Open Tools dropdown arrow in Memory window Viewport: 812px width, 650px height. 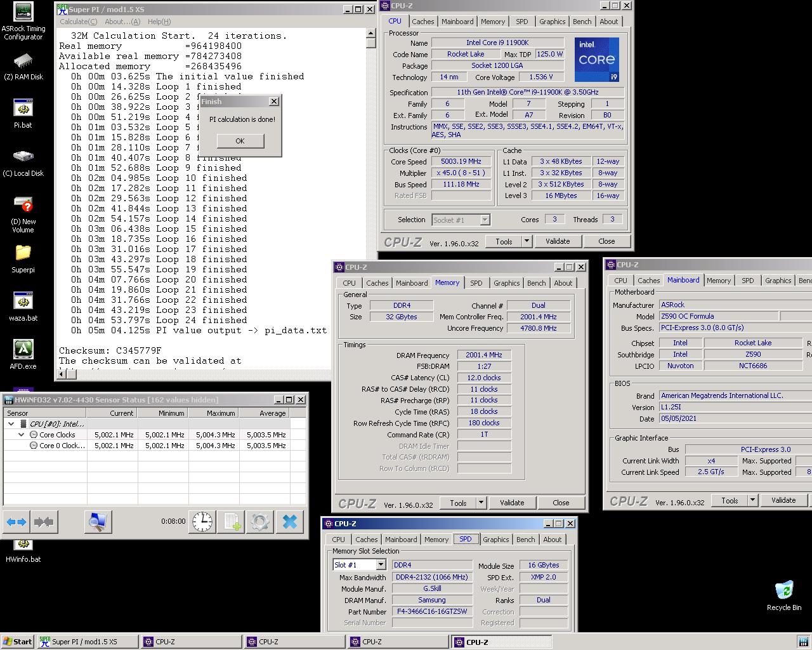(480, 503)
